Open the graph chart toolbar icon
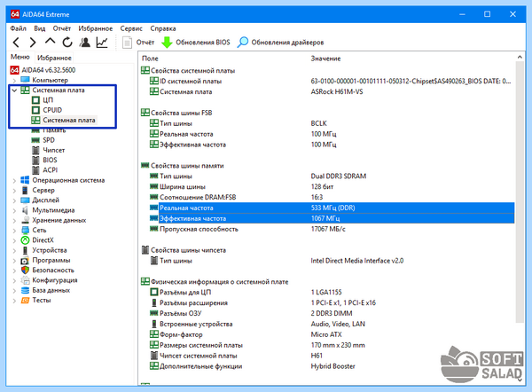This screenshot has height=392, width=532. coord(102,43)
